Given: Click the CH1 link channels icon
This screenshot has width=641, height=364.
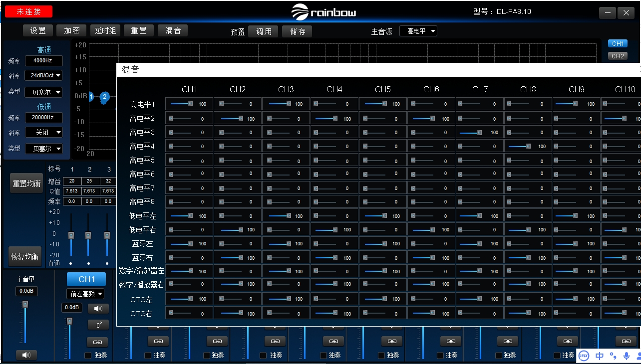Looking at the screenshot, I should (x=97, y=342).
